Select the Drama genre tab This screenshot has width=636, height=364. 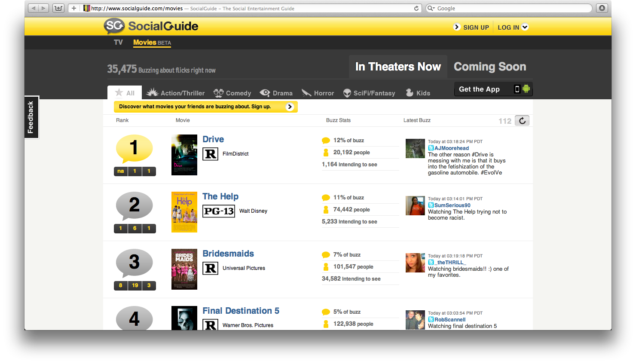tap(276, 93)
